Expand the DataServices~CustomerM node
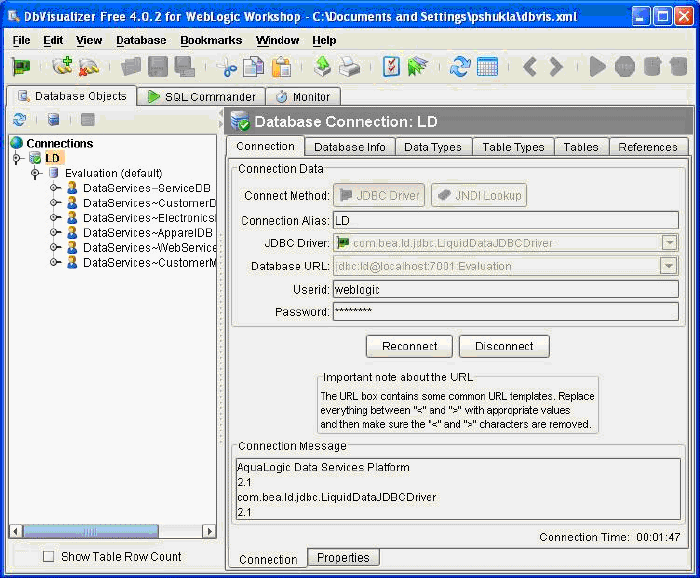The image size is (700, 578). coord(54,262)
